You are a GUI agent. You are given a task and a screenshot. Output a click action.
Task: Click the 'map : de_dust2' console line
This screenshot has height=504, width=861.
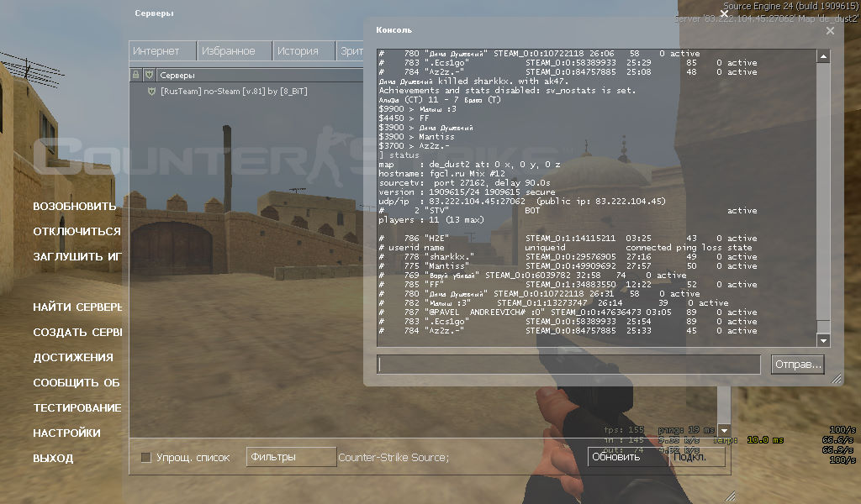(x=469, y=164)
